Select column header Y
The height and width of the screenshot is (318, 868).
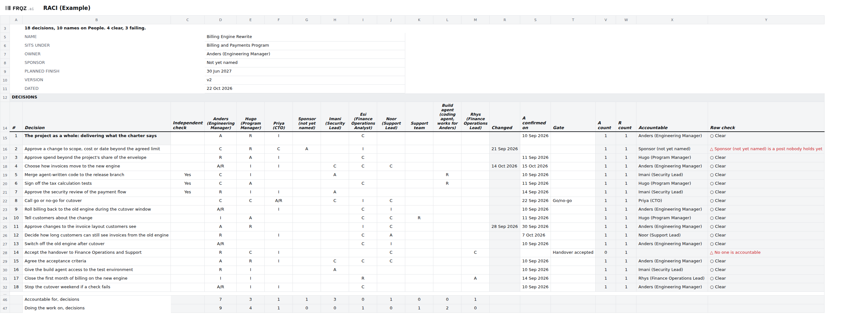[x=765, y=20]
